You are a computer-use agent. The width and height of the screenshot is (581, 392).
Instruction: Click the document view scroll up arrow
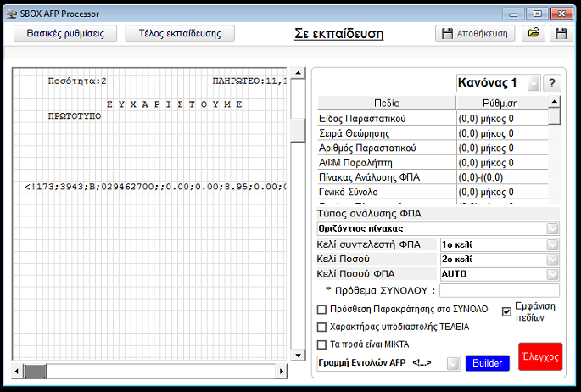(x=298, y=73)
